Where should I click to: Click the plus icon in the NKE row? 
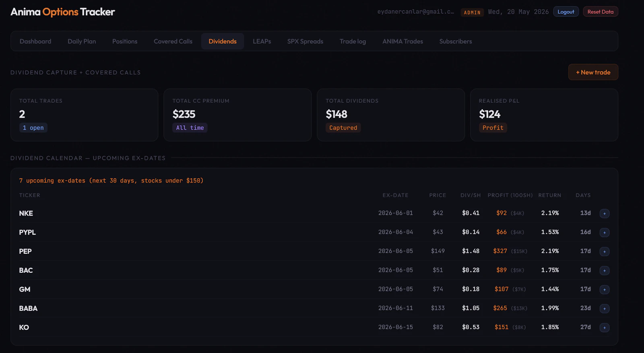[605, 214]
